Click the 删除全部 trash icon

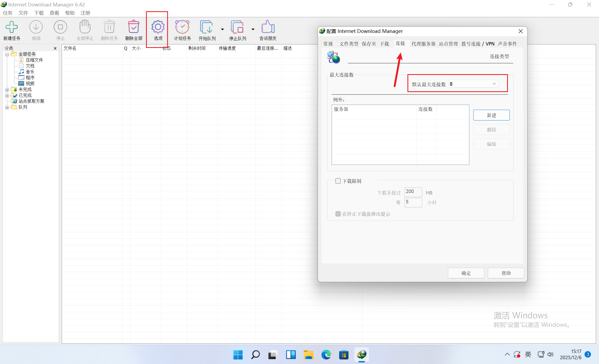click(x=133, y=27)
